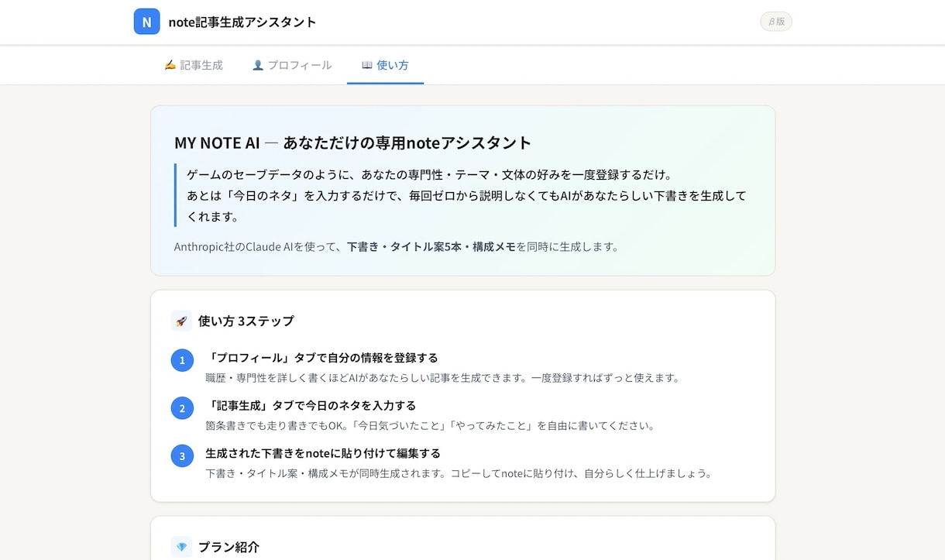Click 「プロフィール」タブで自分の情報を登録する
This screenshot has width=945, height=560.
click(322, 358)
